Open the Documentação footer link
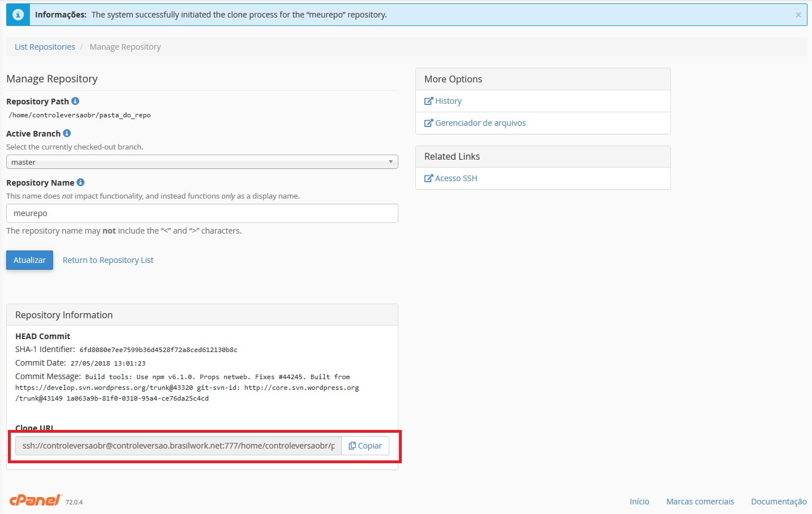The height and width of the screenshot is (514, 812). tap(779, 502)
